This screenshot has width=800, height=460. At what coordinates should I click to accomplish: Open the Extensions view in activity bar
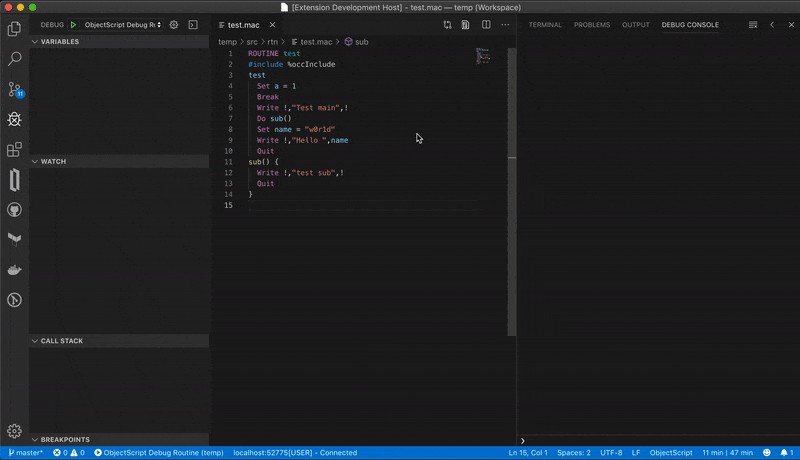tap(14, 150)
